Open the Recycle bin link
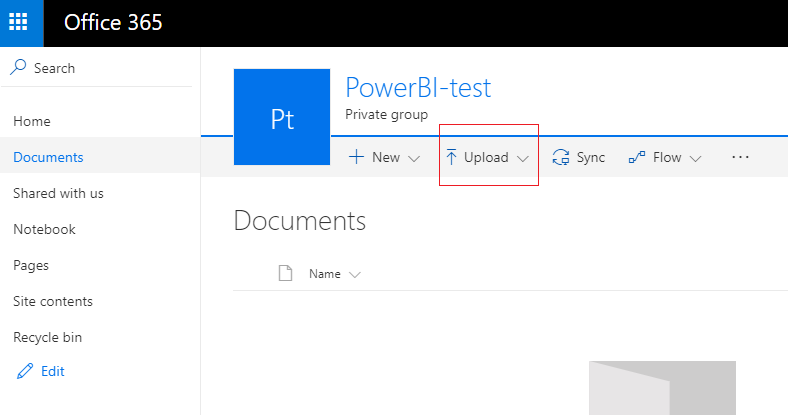Viewport: 788px width, 415px height. pos(47,337)
